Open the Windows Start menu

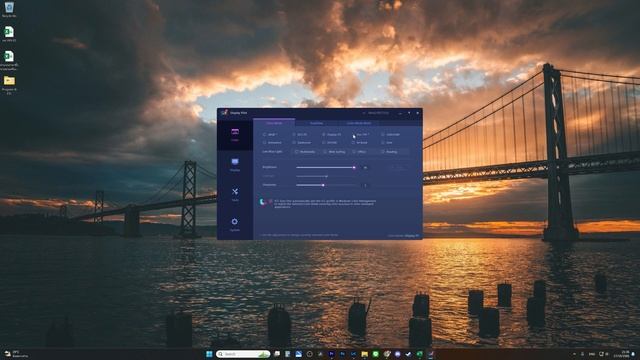click(x=209, y=354)
